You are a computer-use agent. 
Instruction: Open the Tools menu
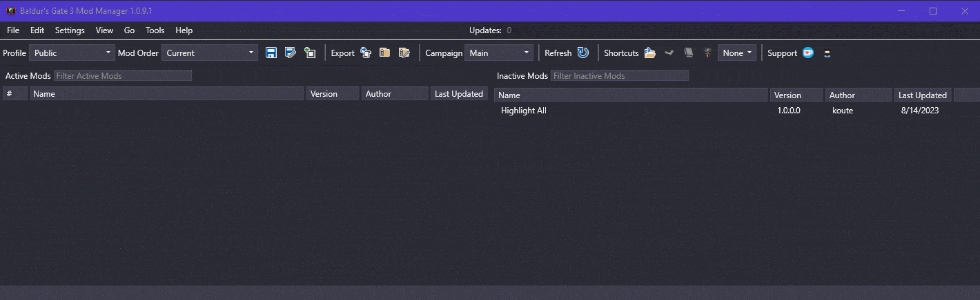155,30
